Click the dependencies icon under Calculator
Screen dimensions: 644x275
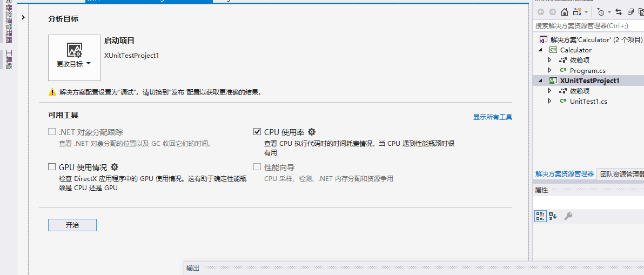[562, 61]
